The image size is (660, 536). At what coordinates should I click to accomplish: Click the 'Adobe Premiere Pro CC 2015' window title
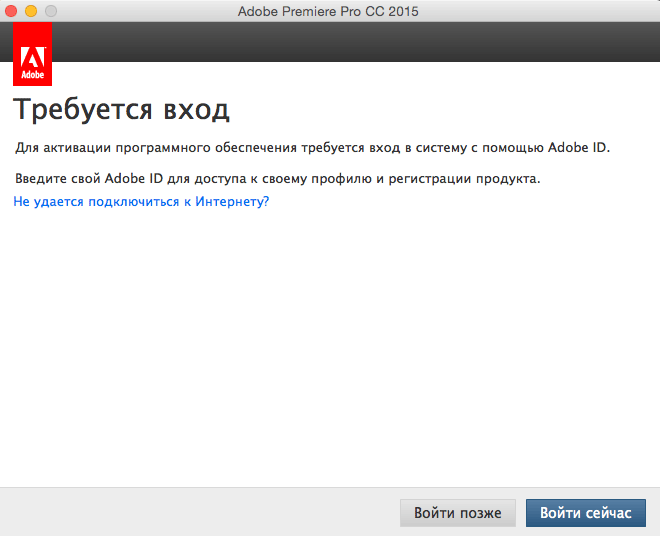328,11
